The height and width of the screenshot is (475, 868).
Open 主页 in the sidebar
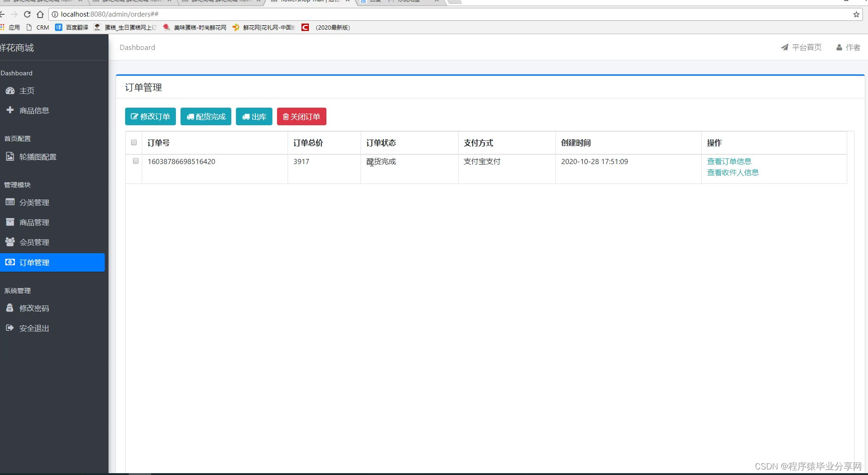click(x=53, y=91)
